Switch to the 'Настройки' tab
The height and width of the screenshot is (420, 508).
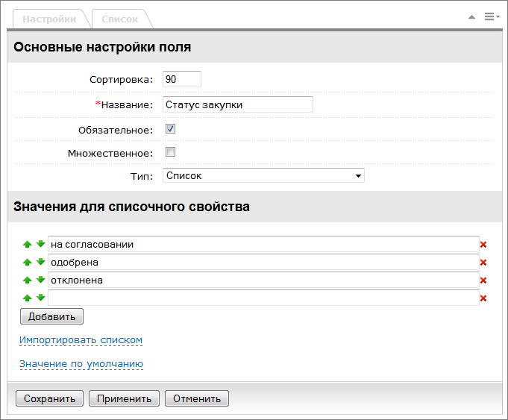point(50,19)
